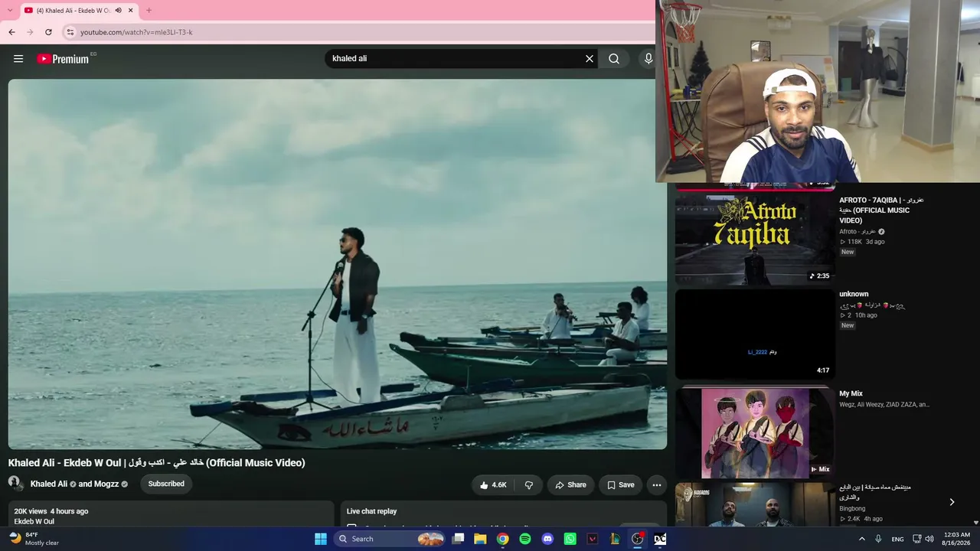Open Valorant from the taskbar
The image size is (980, 551).
(x=592, y=539)
